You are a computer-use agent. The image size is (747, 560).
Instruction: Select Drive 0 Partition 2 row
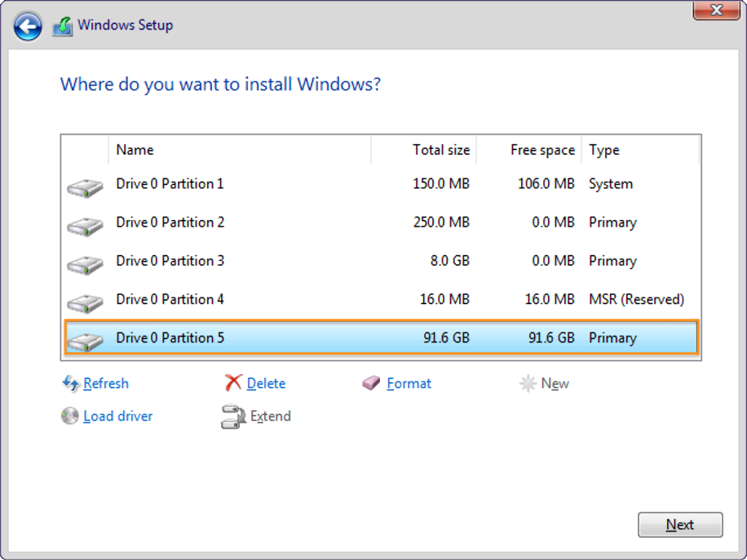click(381, 223)
